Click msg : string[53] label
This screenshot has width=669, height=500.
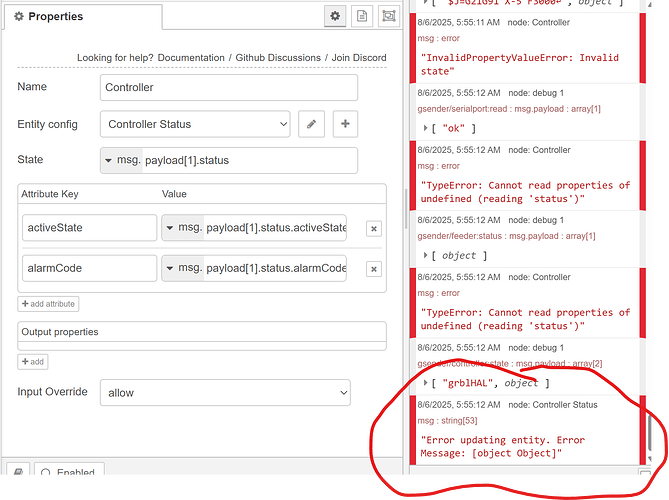point(447,421)
